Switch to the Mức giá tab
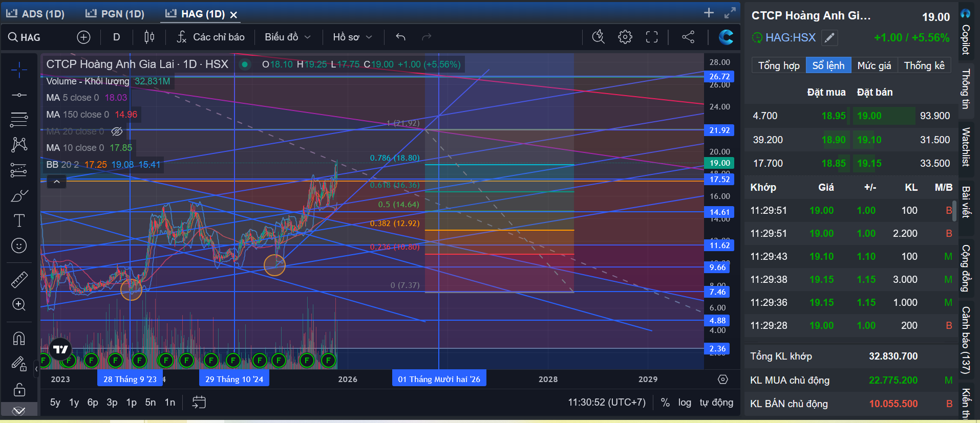The height and width of the screenshot is (423, 980). pos(874,65)
